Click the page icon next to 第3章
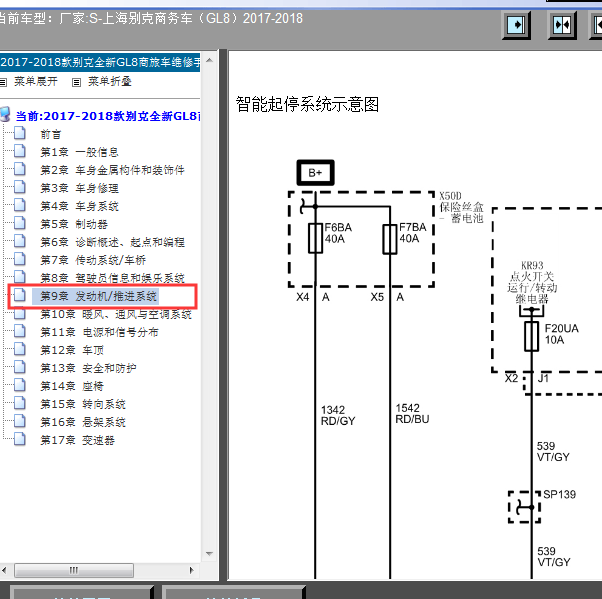Image resolution: width=602 pixels, height=599 pixels. tap(20, 187)
